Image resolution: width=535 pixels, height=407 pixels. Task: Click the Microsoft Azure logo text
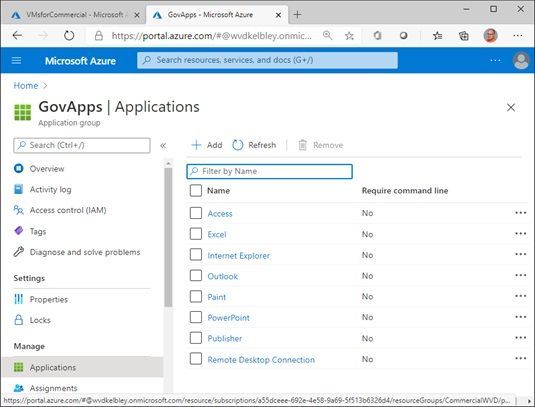[80, 61]
